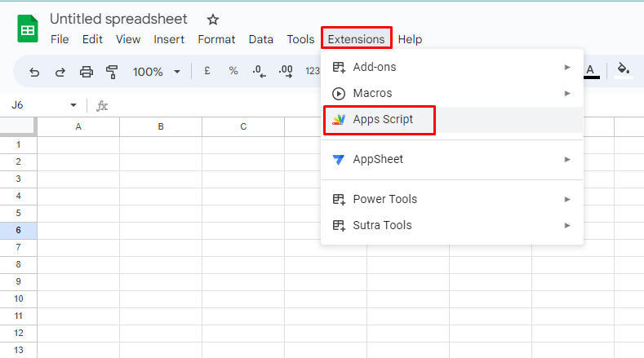
Task: Select the Paint format roller icon
Action: [112, 72]
